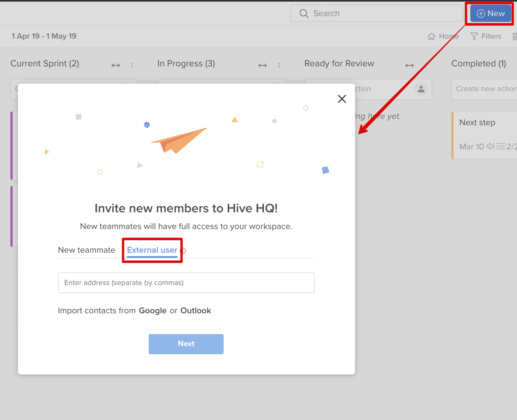Switch to the New teammate tab
517x420 pixels.
87,250
